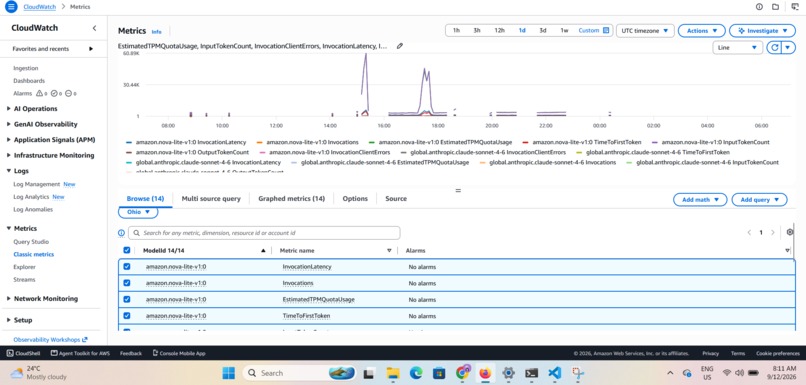The width and height of the screenshot is (806, 385).
Task: Select the Browse (14) tab
Action: click(x=145, y=198)
